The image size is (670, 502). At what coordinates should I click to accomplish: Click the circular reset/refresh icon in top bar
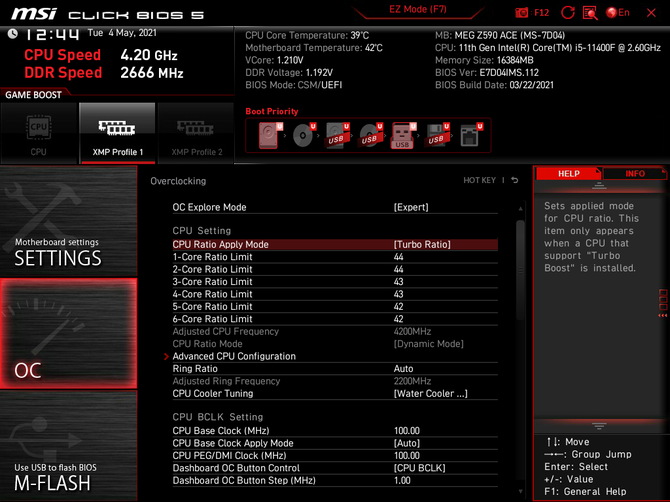point(567,12)
